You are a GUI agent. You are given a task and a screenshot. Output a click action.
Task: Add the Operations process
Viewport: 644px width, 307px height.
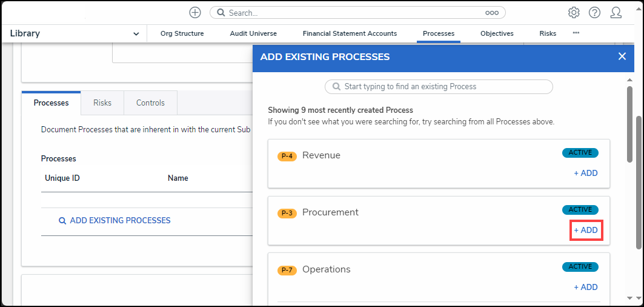tap(586, 288)
